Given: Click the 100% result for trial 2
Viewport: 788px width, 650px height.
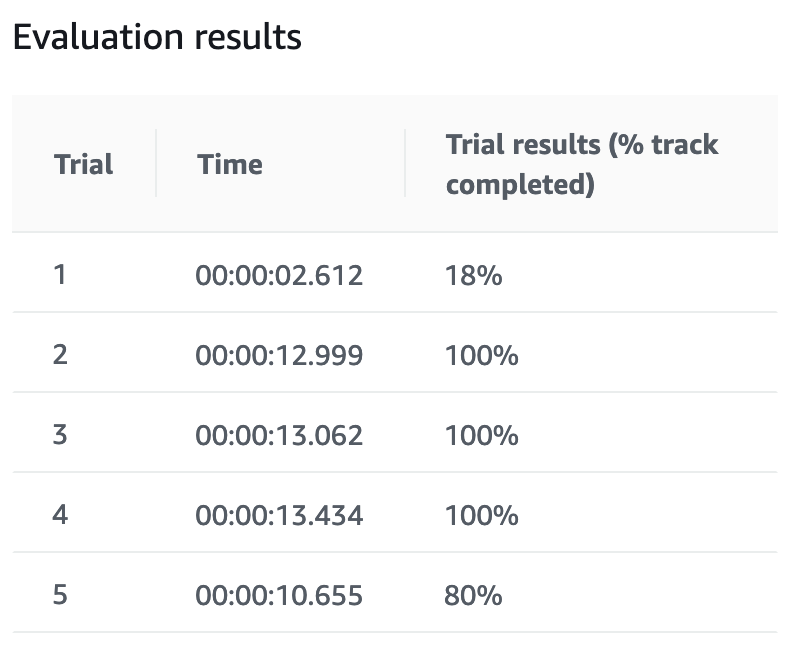Looking at the screenshot, I should point(482,355).
